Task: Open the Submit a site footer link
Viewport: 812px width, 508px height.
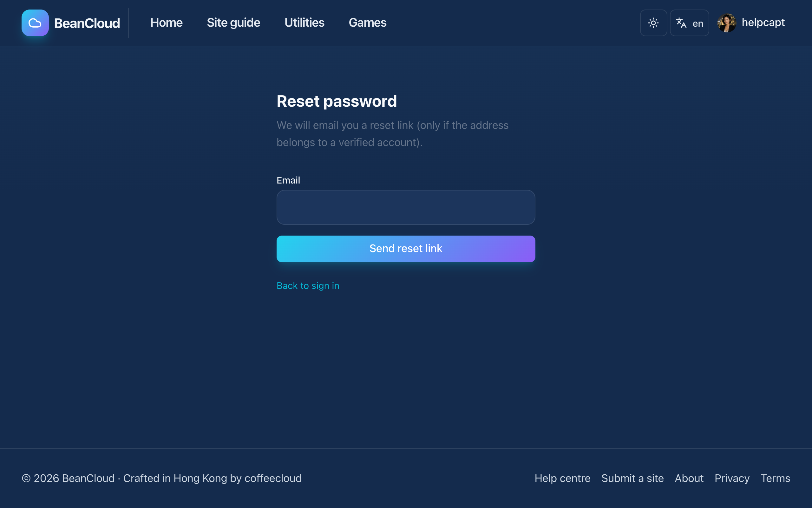Action: 632,478
